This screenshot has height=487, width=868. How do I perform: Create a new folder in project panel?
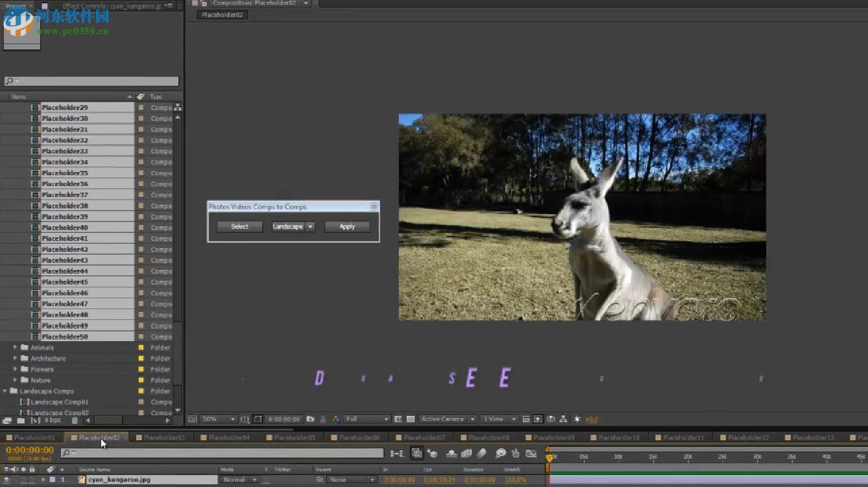coord(21,421)
